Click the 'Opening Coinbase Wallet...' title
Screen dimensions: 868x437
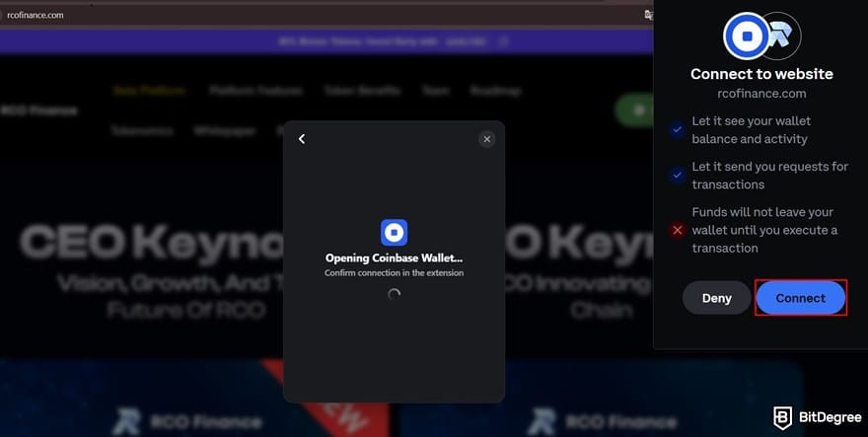395,258
